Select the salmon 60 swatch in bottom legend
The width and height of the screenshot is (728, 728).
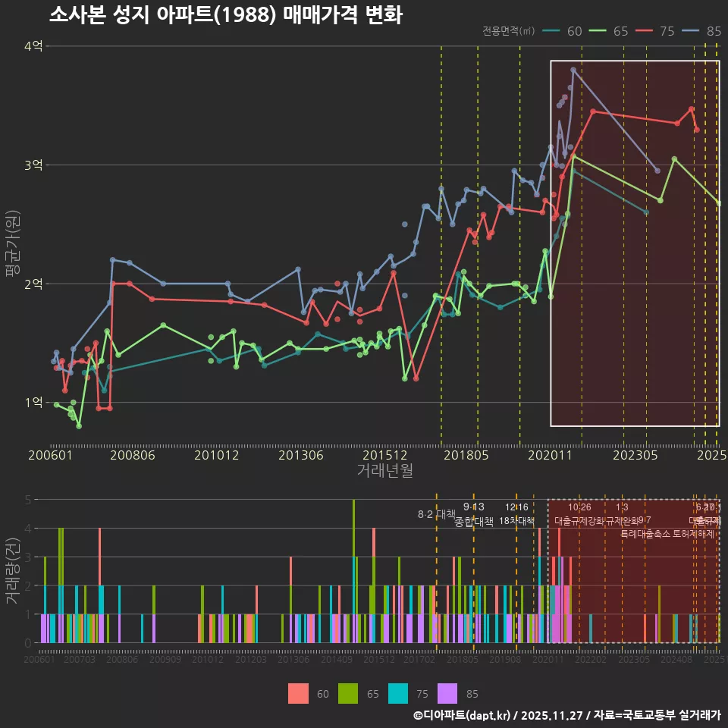click(x=299, y=693)
